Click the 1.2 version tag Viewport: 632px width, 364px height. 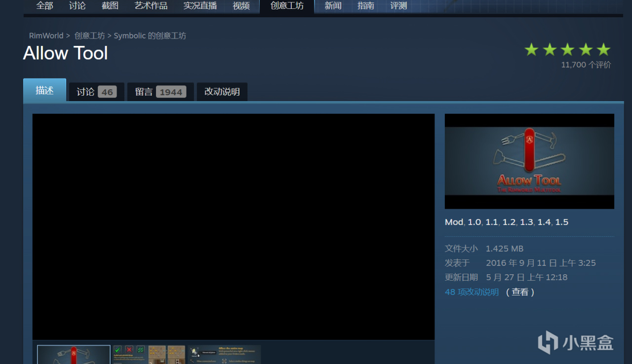point(509,222)
